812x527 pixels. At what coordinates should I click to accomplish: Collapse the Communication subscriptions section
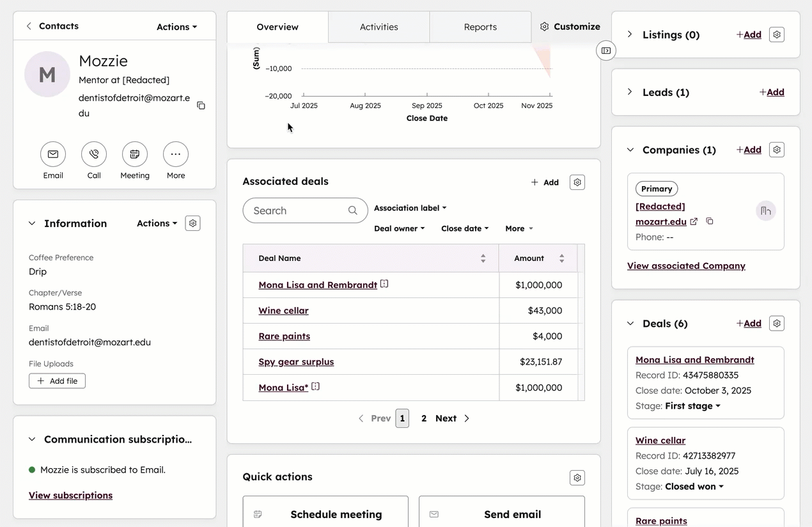click(32, 439)
